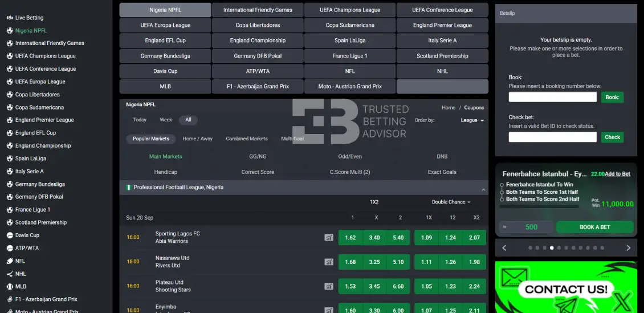Viewport: 644px width, 313px height.
Task: Switch to Multi Goal tab
Action: point(292,139)
